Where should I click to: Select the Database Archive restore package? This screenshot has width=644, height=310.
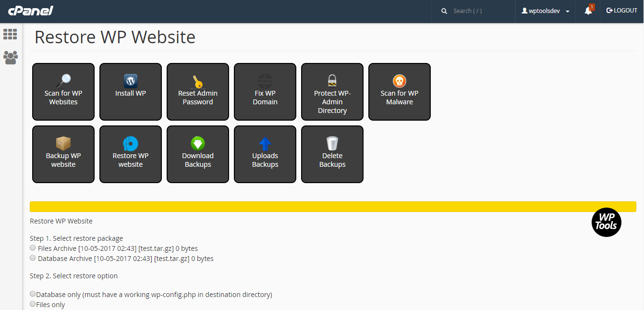[33, 258]
